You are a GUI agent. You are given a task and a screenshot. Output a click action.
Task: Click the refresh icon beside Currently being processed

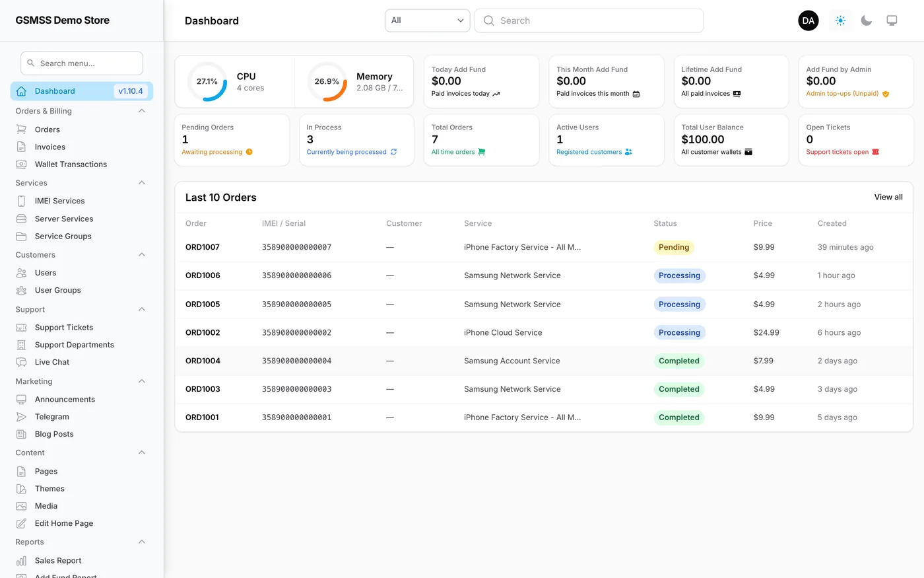393,152
